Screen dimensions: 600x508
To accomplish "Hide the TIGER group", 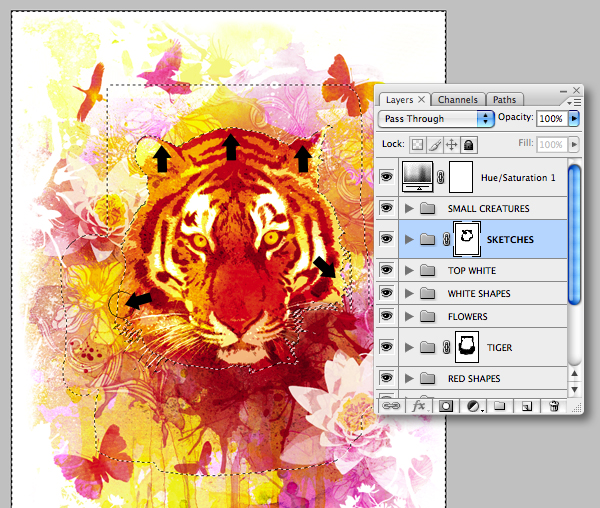I will 386,347.
